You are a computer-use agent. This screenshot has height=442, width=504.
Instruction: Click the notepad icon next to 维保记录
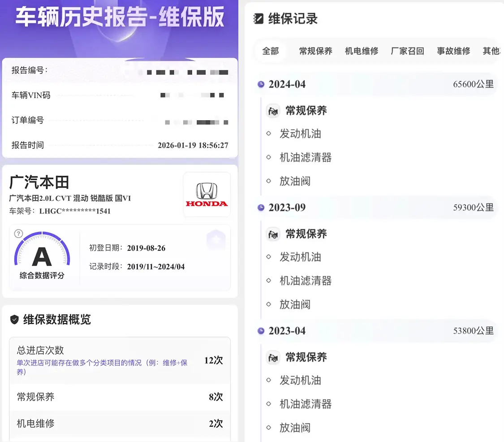[x=258, y=19]
